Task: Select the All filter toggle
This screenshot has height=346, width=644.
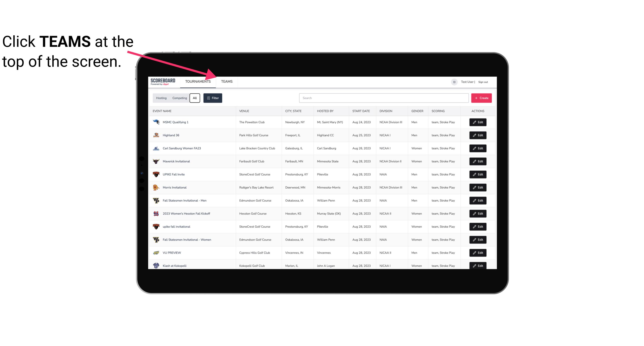Action: [195, 98]
